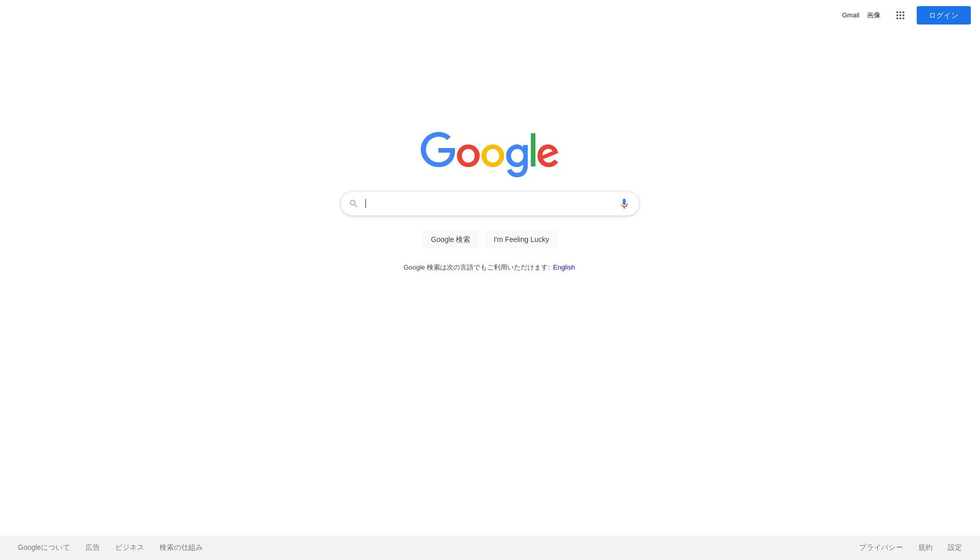This screenshot has height=560, width=980.
Task: Open 画像 image search link
Action: (873, 15)
